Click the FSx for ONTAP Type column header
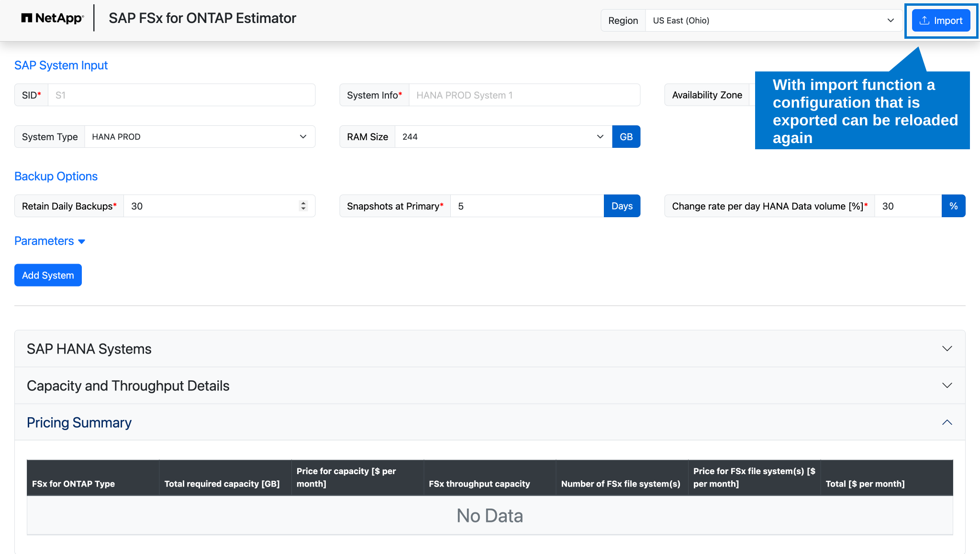The width and height of the screenshot is (980, 554). (93, 477)
